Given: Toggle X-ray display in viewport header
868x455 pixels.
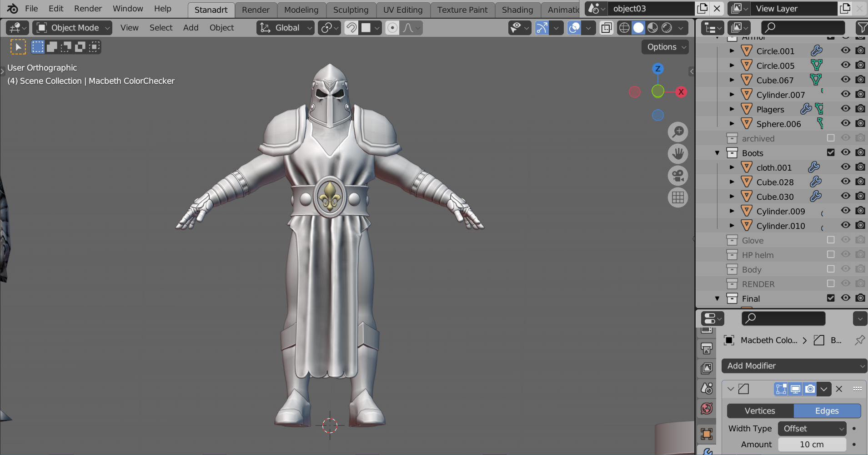Looking at the screenshot, I should coord(607,28).
